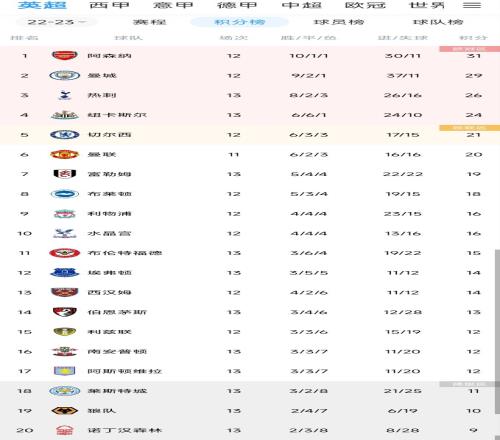Click the Manchester United crest
The width and height of the screenshot is (500, 440).
(x=65, y=154)
